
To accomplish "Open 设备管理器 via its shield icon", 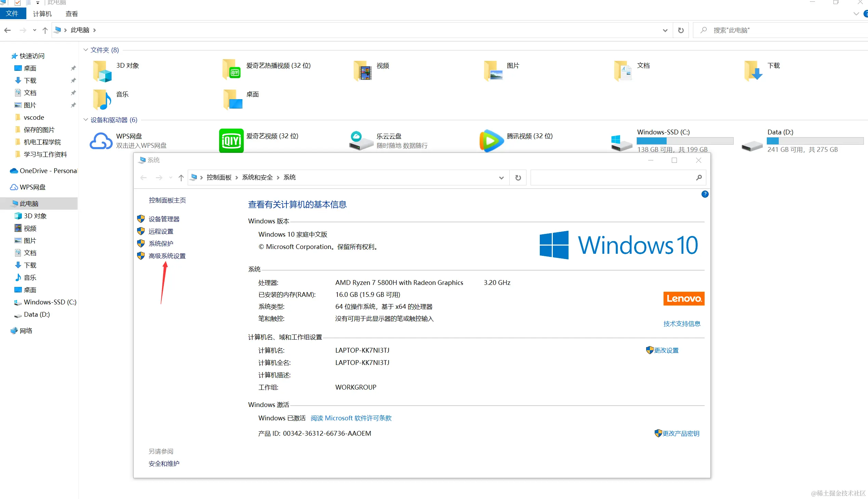I will (x=141, y=219).
